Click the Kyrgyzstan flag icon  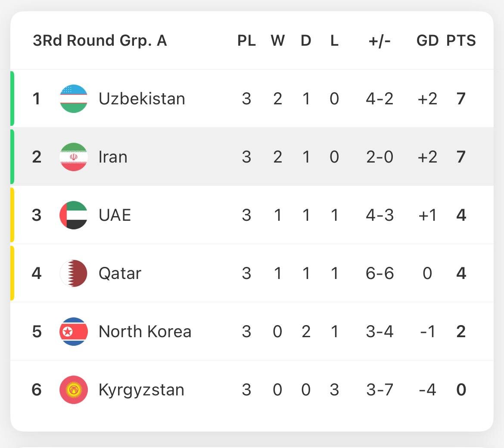(74, 390)
